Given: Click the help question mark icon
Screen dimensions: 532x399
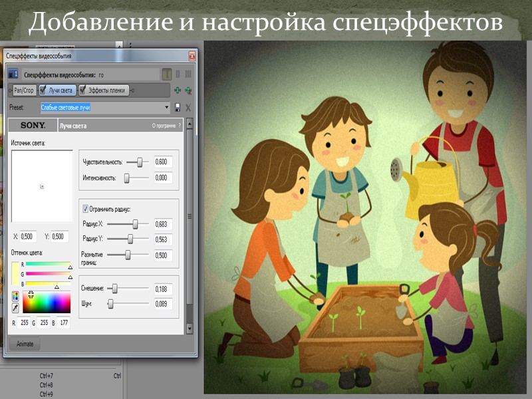Looking at the screenshot, I should (x=180, y=126).
